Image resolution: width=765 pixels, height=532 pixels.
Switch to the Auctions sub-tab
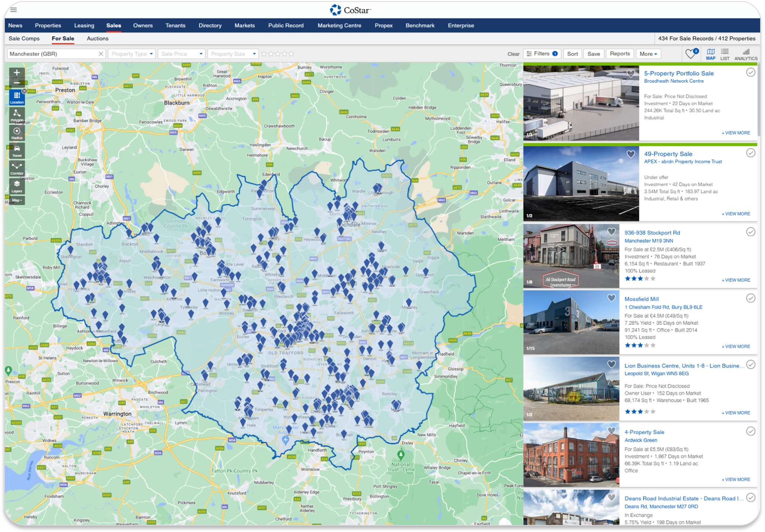pyautogui.click(x=98, y=38)
